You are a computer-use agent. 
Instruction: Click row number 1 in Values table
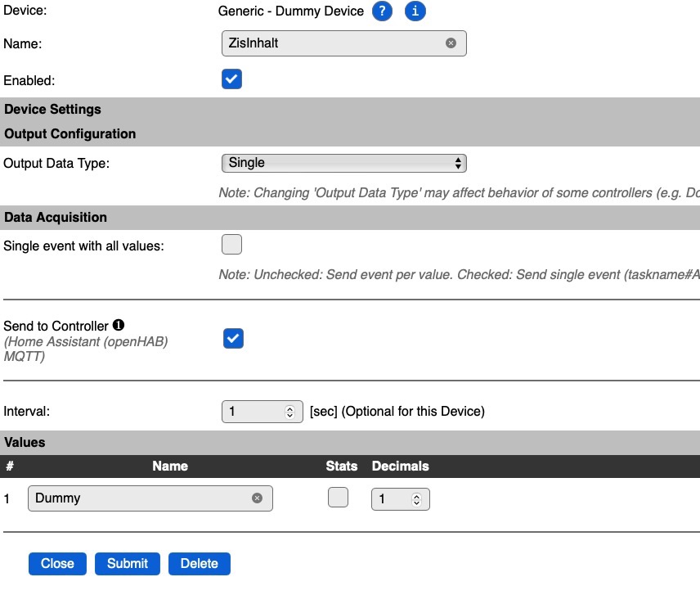[7, 498]
